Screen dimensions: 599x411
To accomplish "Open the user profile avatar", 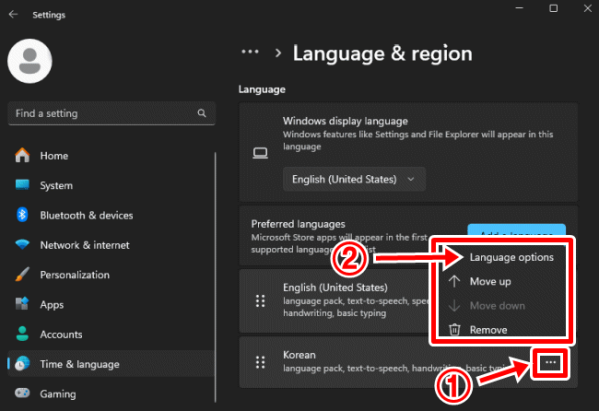I will tap(30, 61).
